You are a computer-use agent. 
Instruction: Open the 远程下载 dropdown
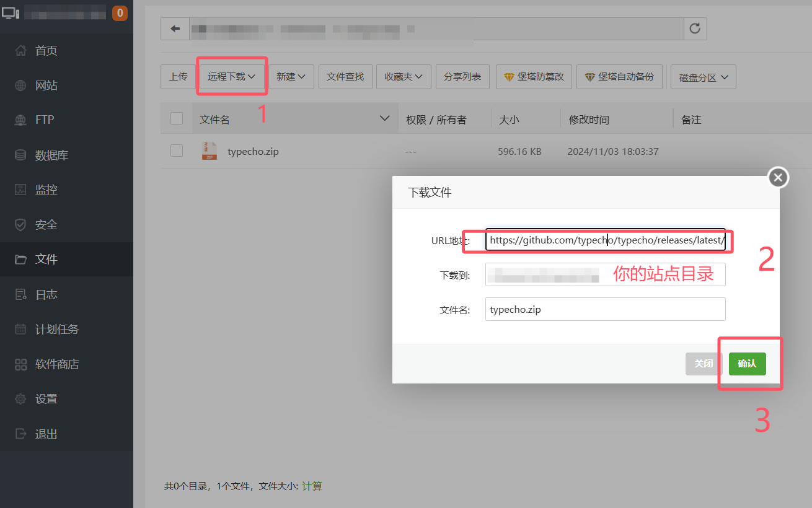tap(232, 77)
